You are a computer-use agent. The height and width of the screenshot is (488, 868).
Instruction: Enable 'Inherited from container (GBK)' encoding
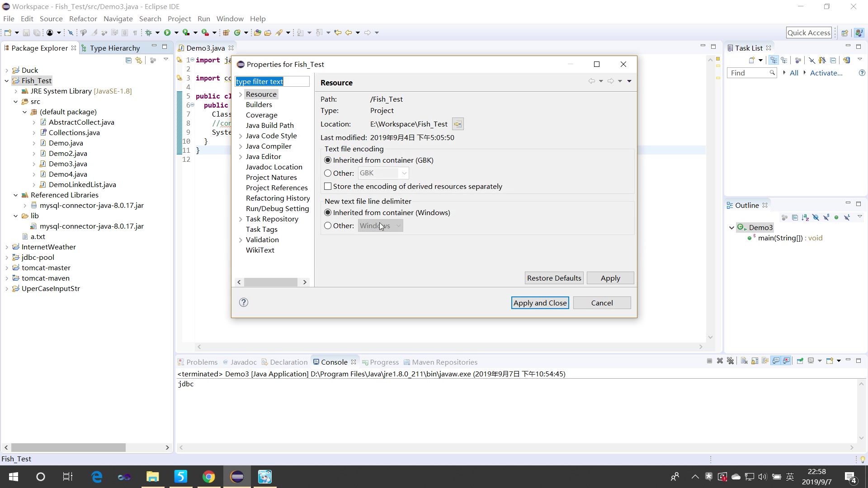[329, 160]
